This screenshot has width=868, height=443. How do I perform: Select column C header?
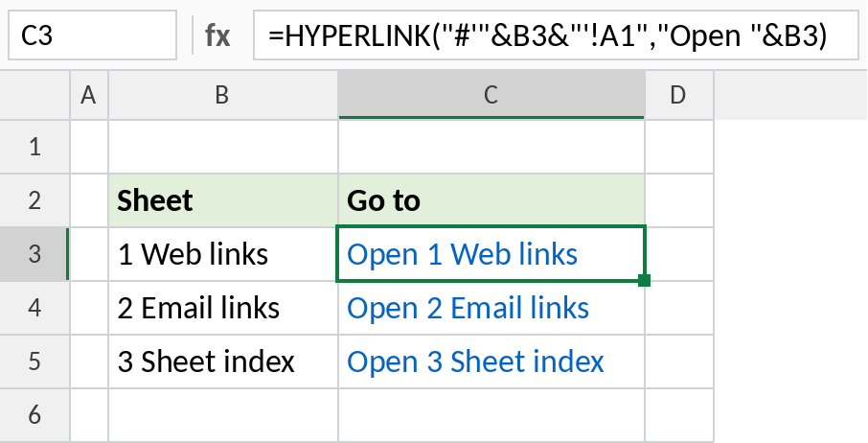click(491, 95)
